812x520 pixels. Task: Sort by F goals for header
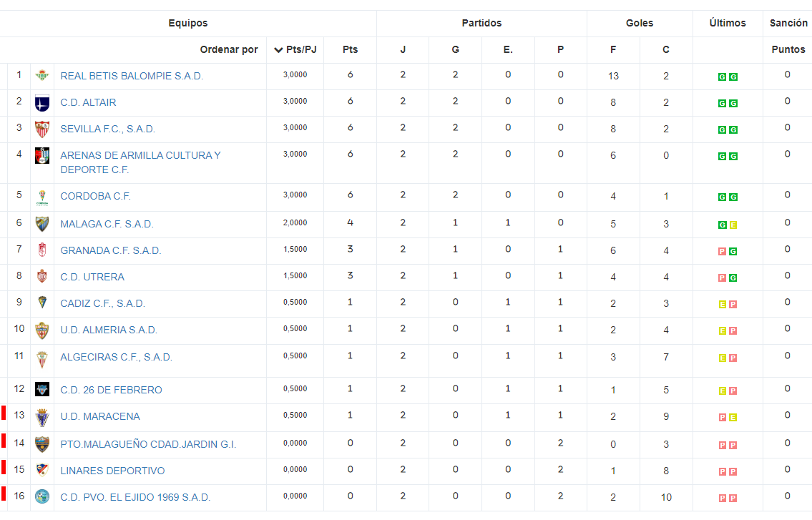pyautogui.click(x=613, y=50)
